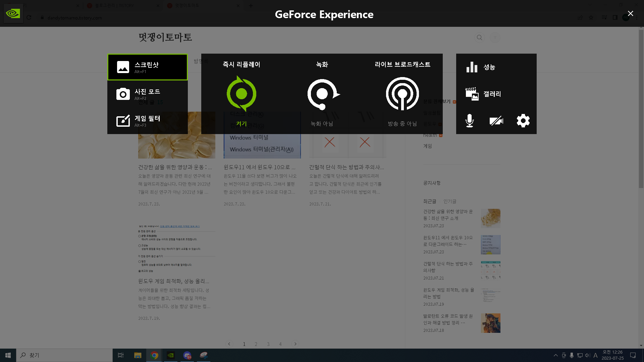Toggle the microphone in GeForce overlay
This screenshot has height=362, width=644.
click(470, 121)
